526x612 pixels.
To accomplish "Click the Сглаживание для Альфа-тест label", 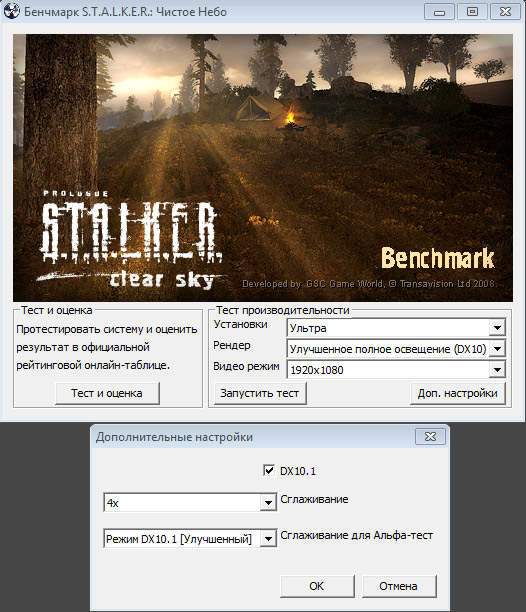I will (357, 535).
